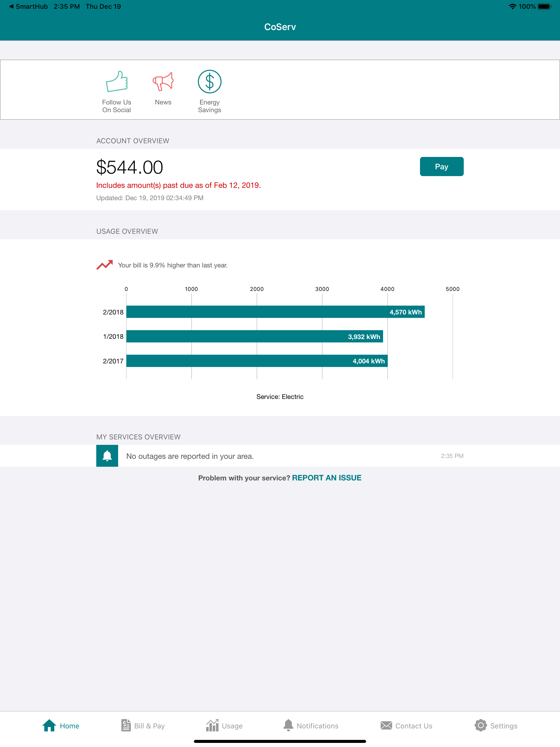Tap the red upward trend arrow icon
Screen dimensions: 560x747
(x=104, y=265)
